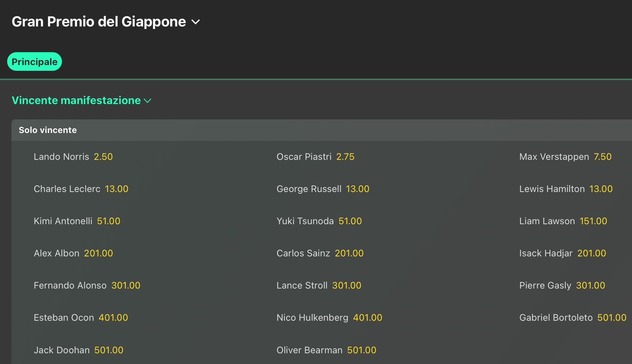Bet on Fernando Alonso at 301.00
The height and width of the screenshot is (364, 632).
coord(126,285)
